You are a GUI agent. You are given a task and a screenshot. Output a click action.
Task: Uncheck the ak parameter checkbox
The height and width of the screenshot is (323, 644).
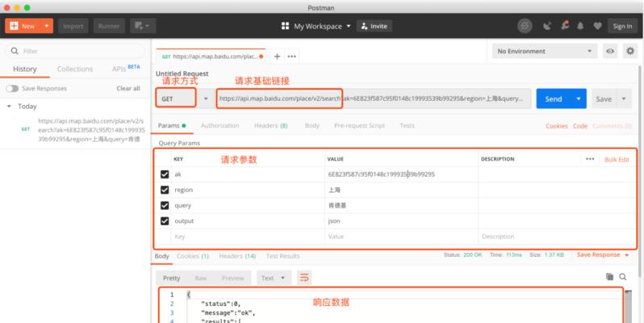pyautogui.click(x=165, y=174)
